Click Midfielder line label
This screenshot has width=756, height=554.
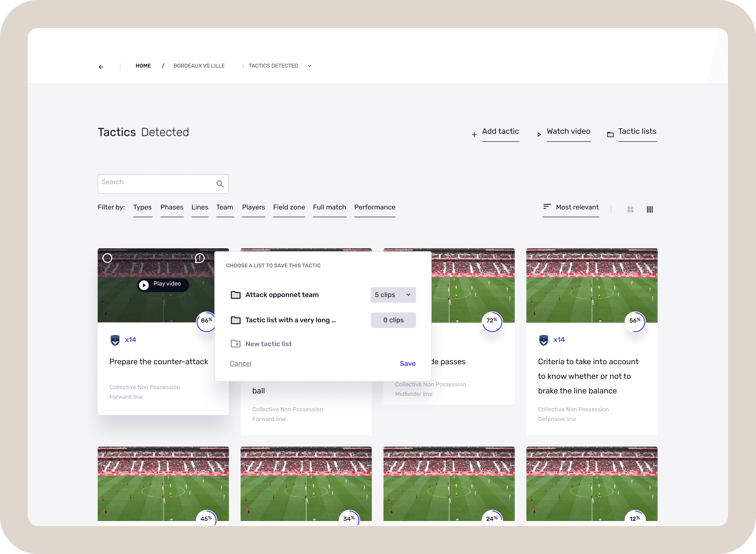click(414, 394)
